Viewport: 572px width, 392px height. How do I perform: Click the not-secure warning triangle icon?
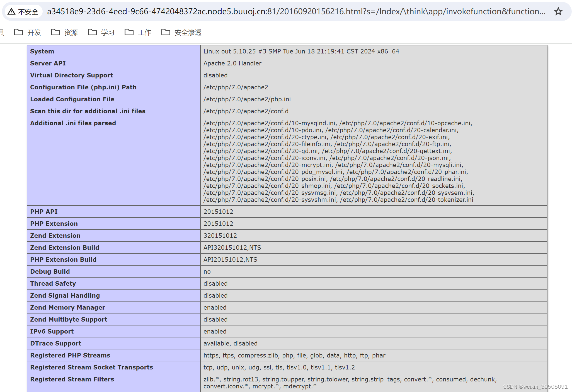coord(11,11)
